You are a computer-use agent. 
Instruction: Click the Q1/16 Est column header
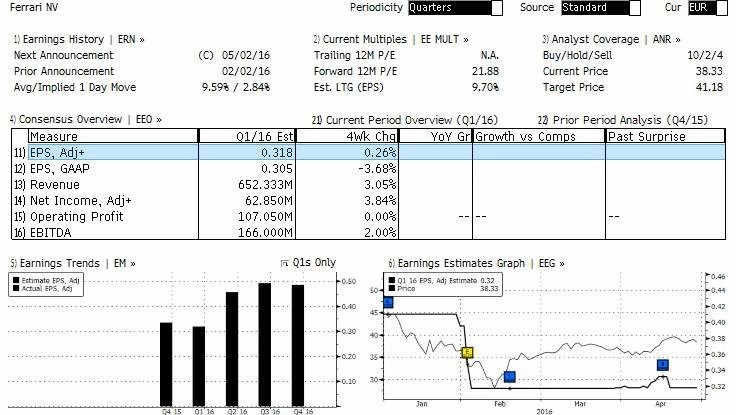coord(247,136)
